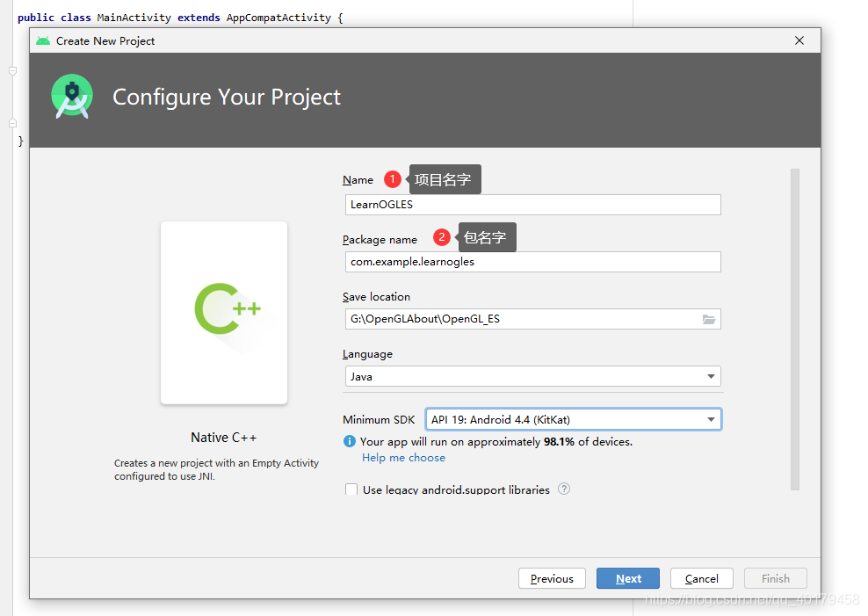Cancel the Create New Project dialog
868x616 pixels.
(701, 578)
